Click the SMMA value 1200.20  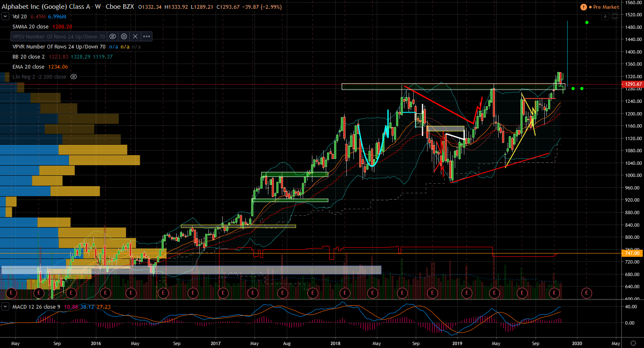click(x=62, y=27)
